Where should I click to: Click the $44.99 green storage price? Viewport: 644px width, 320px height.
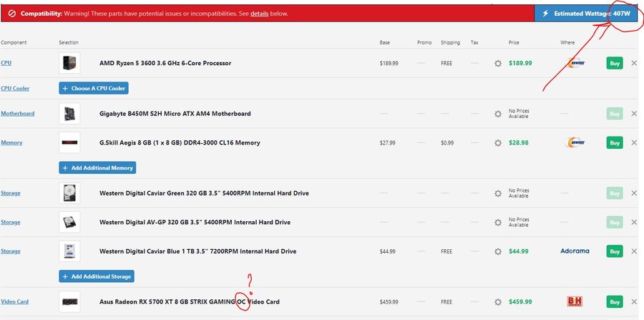click(519, 251)
